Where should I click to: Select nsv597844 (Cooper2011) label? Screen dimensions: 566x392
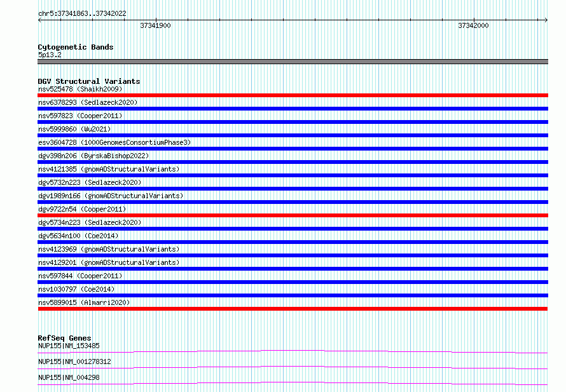(x=80, y=276)
